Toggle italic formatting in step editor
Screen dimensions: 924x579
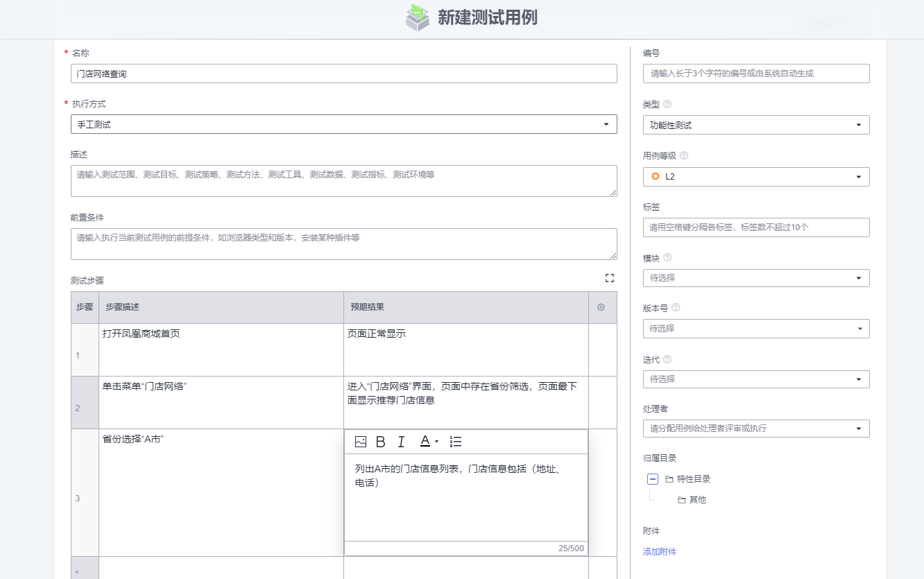[x=401, y=442]
